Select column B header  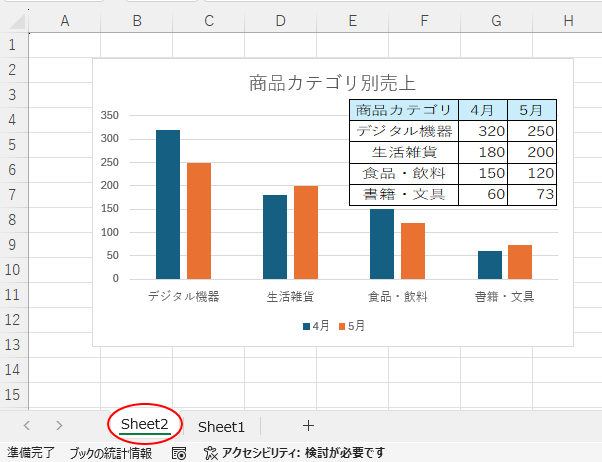coord(137,21)
